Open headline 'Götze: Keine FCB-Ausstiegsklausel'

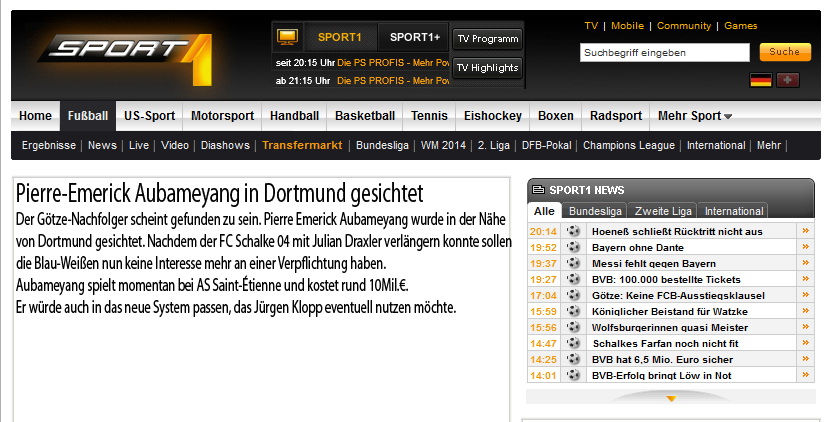678,295
